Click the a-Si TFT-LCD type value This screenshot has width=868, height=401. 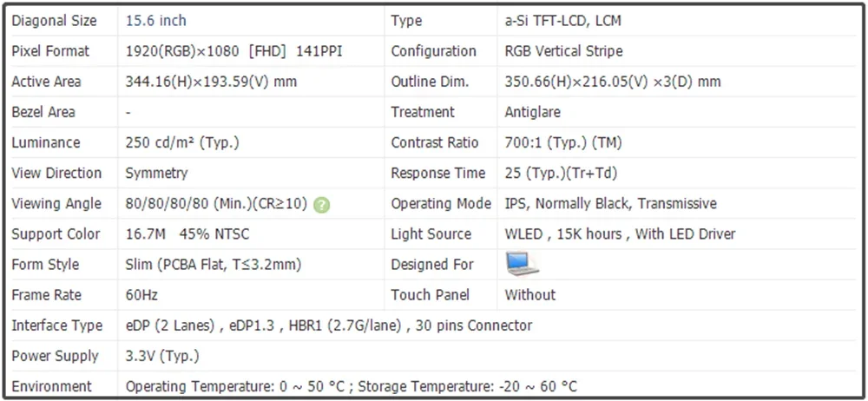(x=562, y=21)
